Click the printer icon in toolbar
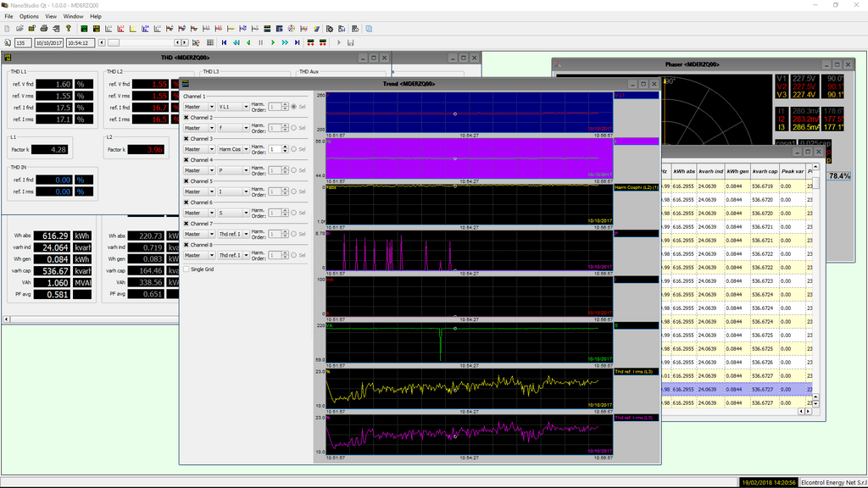The height and width of the screenshot is (488, 868). (x=44, y=28)
